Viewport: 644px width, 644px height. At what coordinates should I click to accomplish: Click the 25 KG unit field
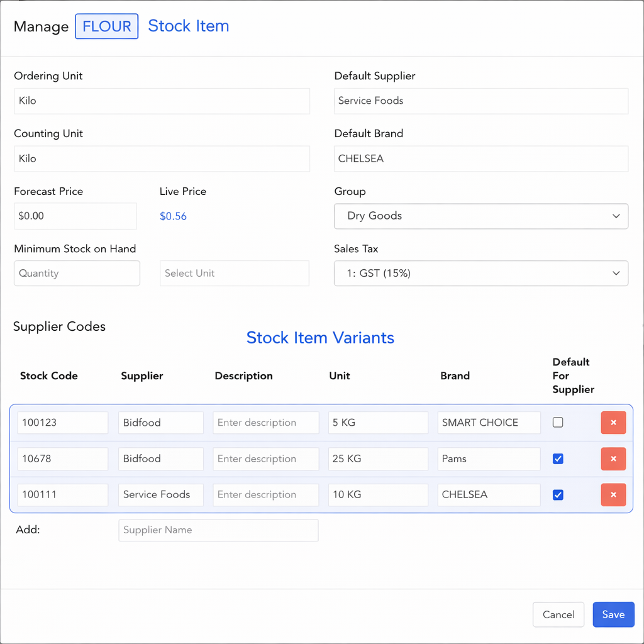click(378, 458)
